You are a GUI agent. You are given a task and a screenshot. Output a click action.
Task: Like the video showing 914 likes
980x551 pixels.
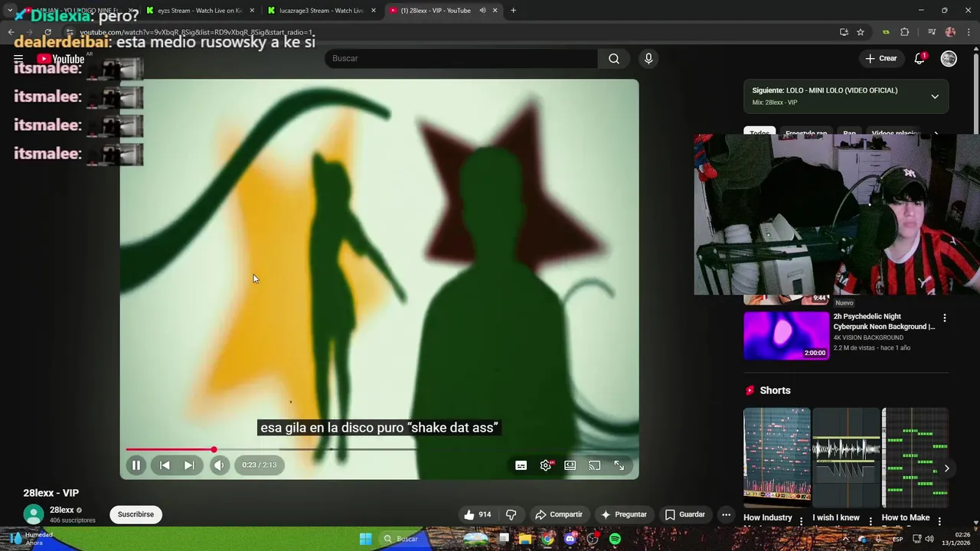[x=477, y=514]
